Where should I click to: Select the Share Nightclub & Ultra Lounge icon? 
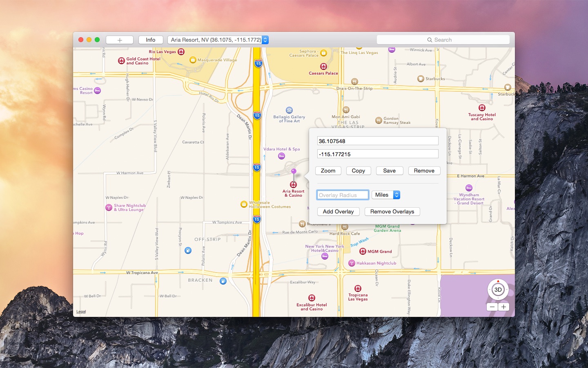click(x=109, y=207)
